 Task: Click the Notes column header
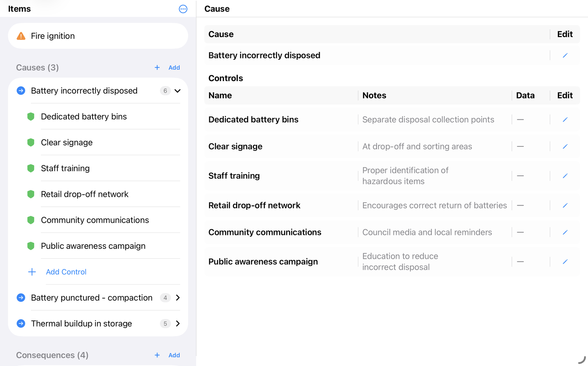click(x=374, y=95)
